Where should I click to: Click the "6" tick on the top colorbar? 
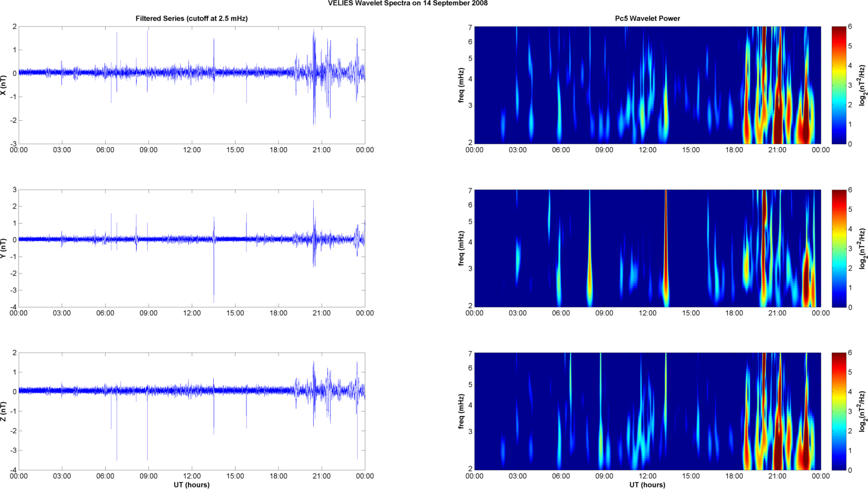point(850,26)
